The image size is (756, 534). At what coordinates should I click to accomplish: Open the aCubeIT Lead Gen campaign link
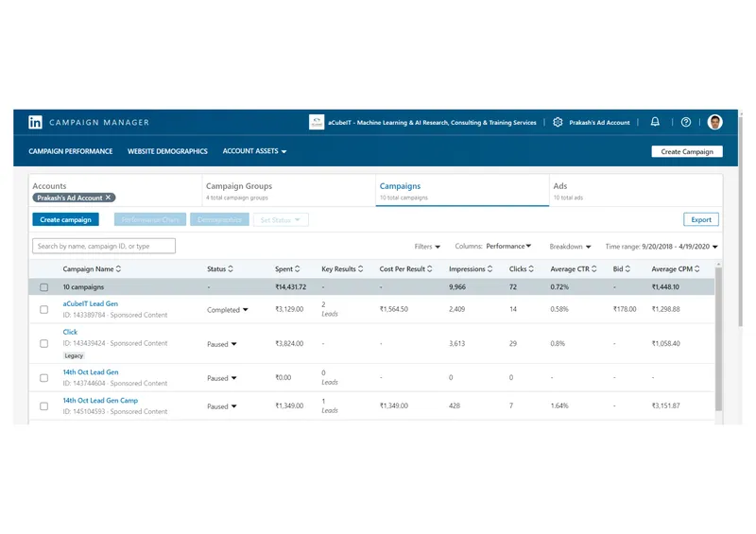click(90, 303)
